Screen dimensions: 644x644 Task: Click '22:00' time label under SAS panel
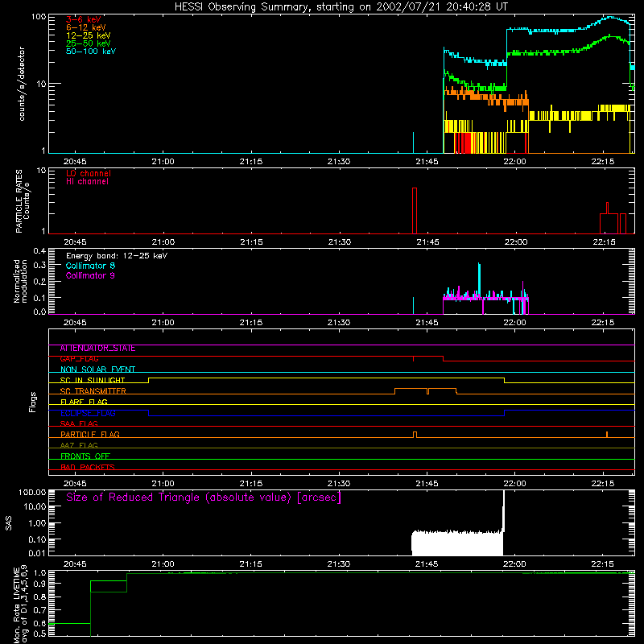(514, 564)
